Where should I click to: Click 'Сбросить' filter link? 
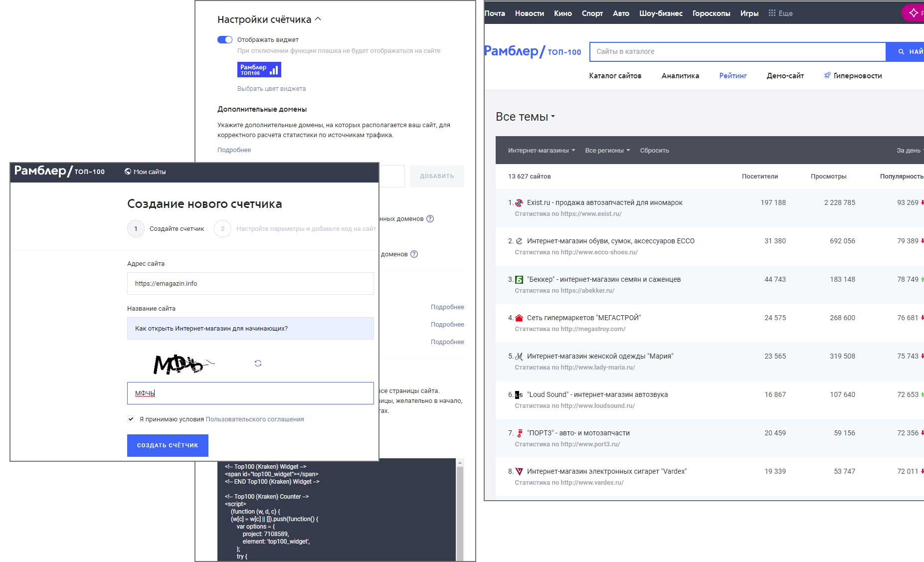click(x=654, y=150)
